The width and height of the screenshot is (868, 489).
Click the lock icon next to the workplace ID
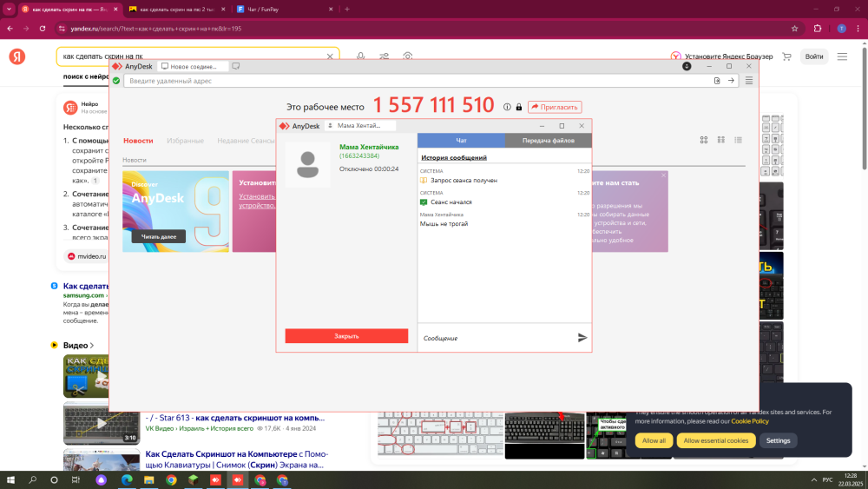[519, 107]
